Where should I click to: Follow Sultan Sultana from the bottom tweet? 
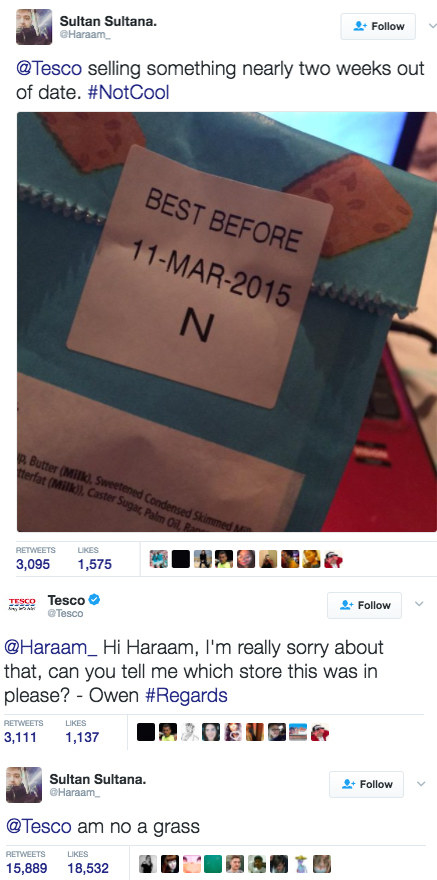pyautogui.click(x=366, y=784)
